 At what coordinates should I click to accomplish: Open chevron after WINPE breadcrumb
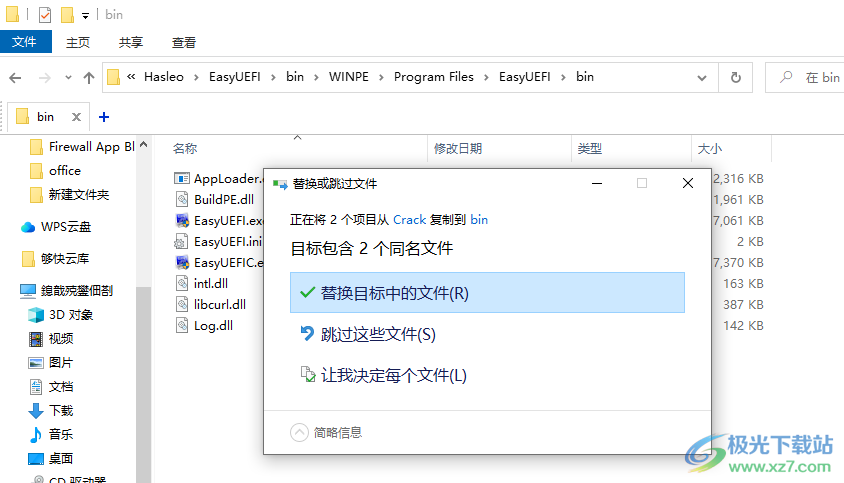[x=381, y=78]
